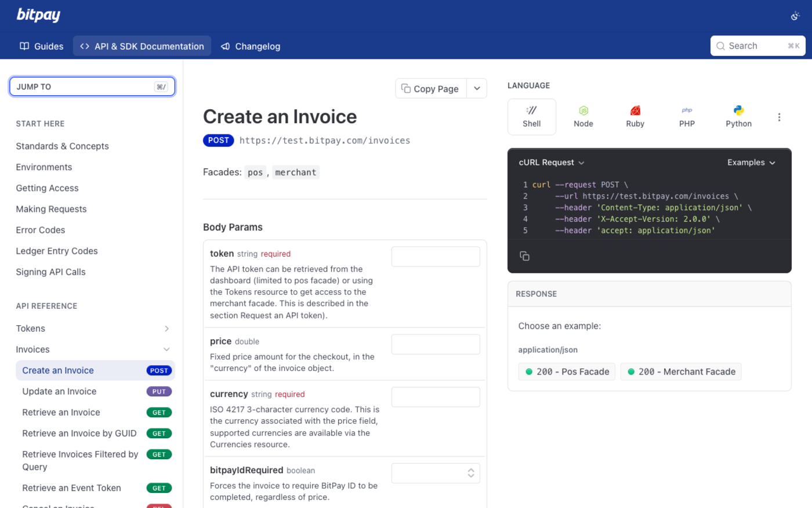
Task: Toggle the dark mode theme icon
Action: coord(795,16)
